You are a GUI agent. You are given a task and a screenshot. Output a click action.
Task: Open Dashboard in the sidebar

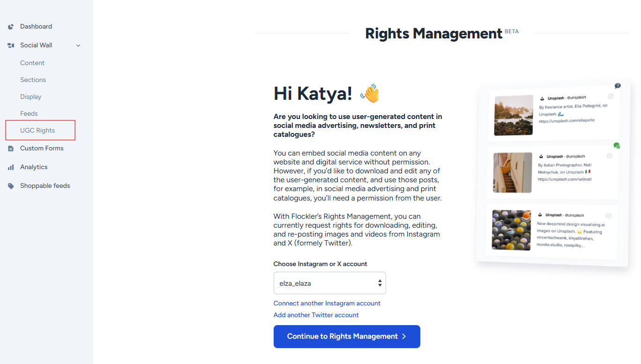click(36, 27)
